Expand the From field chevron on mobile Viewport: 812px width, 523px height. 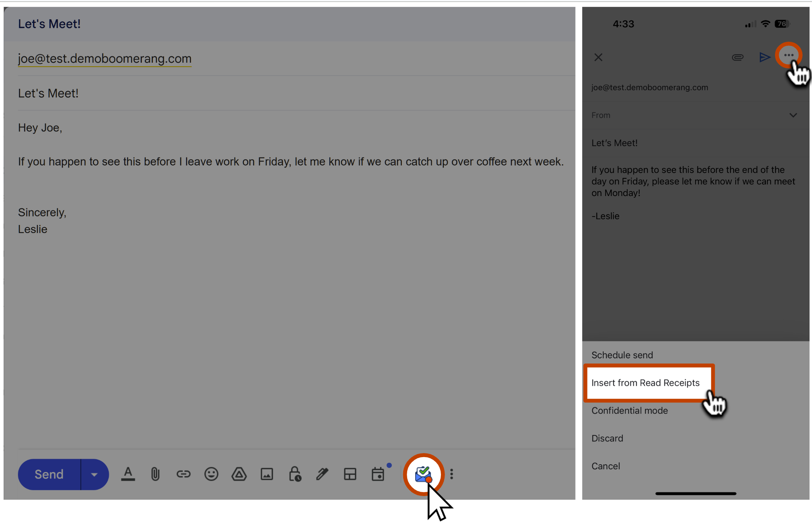click(793, 115)
